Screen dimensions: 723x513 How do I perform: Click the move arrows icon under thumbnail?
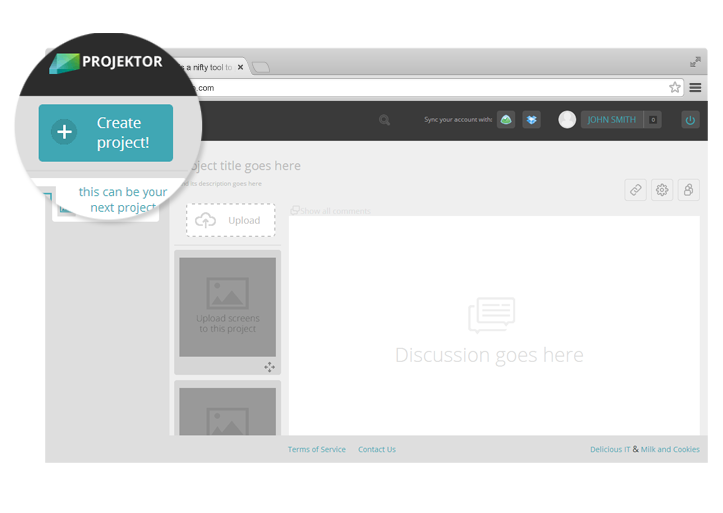tap(269, 367)
